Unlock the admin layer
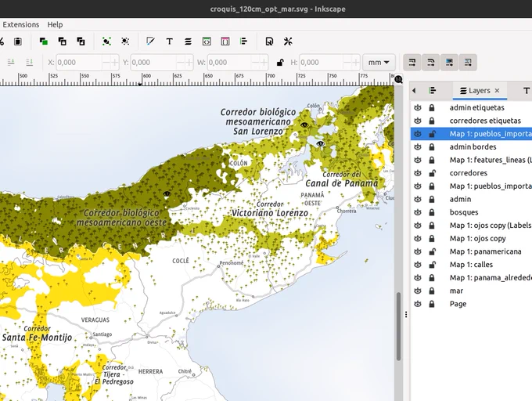 click(432, 199)
